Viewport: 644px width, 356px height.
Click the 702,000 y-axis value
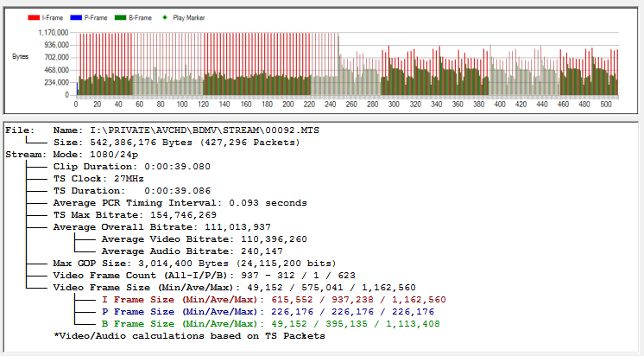(x=57, y=57)
